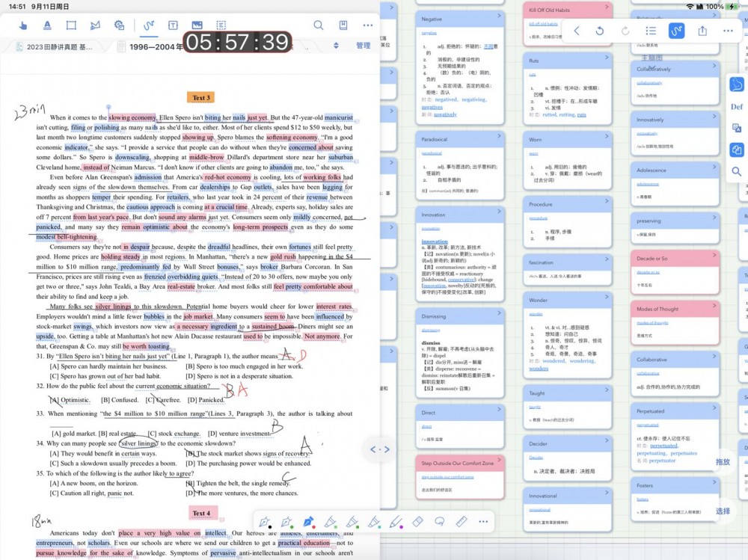Select the lasso excerpt tool
Image resolution: width=748 pixels, height=560 pixels.
(x=96, y=25)
